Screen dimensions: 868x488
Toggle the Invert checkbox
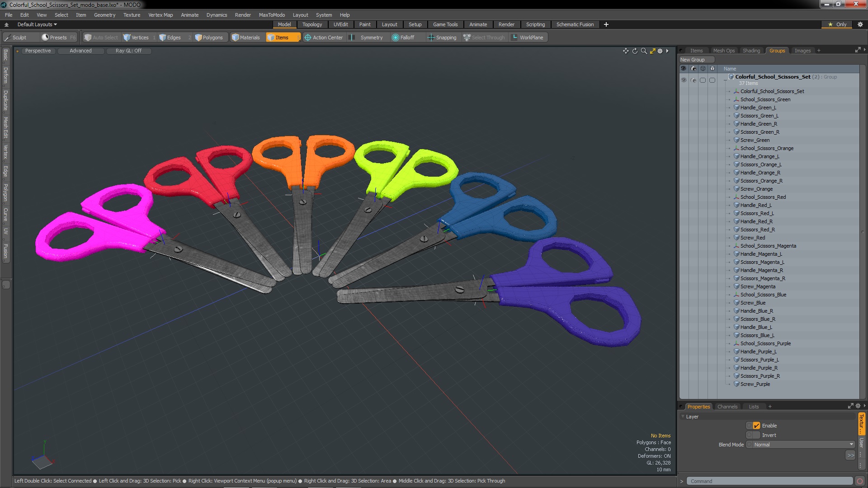tap(756, 435)
